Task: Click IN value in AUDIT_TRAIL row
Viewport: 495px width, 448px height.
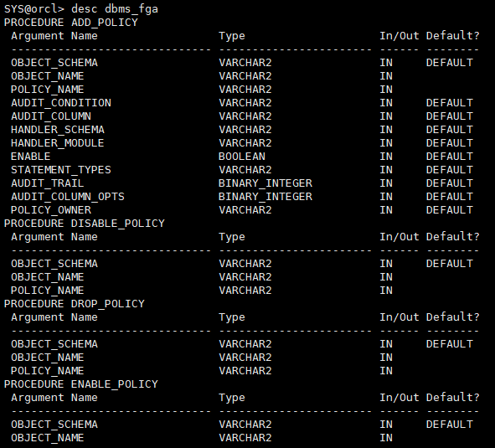Action: pyautogui.click(x=386, y=183)
